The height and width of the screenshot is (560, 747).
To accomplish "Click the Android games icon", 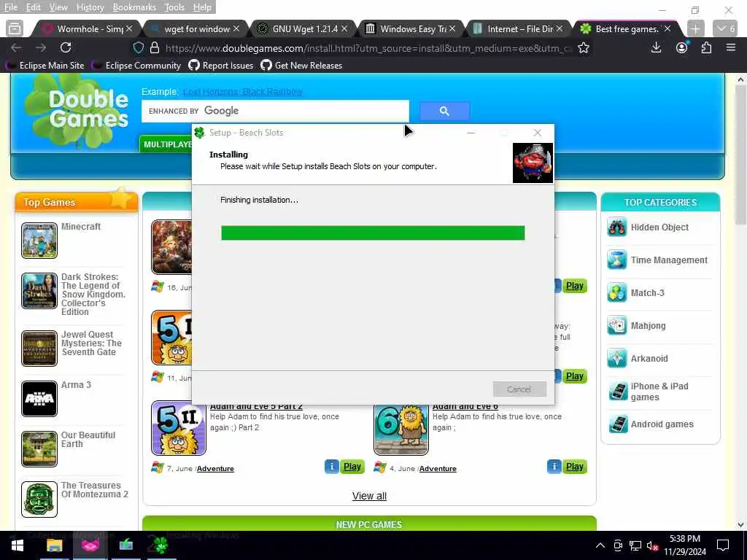I will 618,424.
